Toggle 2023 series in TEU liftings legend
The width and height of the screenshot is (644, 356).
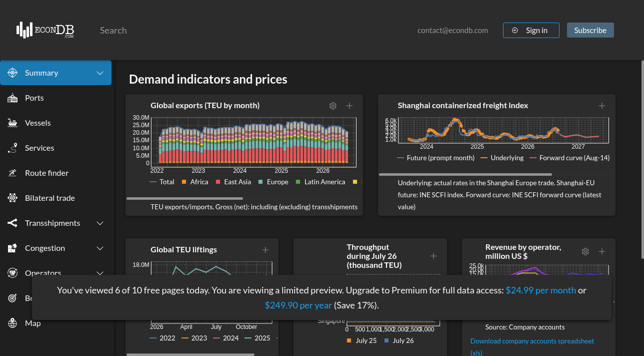(194, 338)
